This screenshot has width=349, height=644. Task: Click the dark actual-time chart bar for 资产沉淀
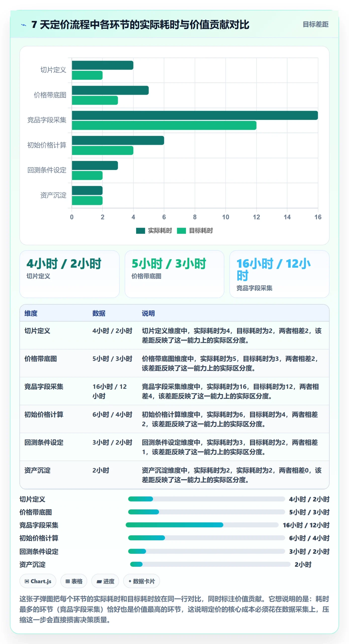click(87, 191)
